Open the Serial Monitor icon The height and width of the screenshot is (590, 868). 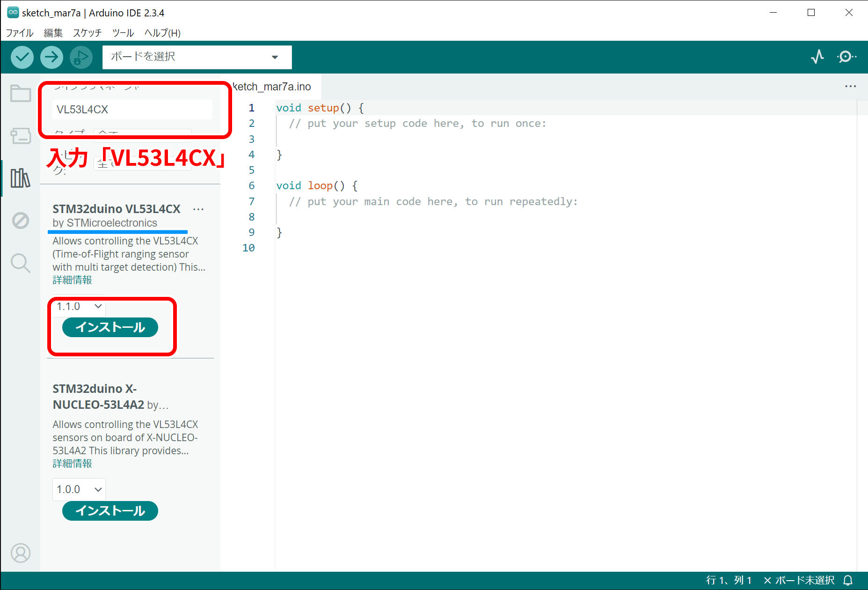click(846, 57)
